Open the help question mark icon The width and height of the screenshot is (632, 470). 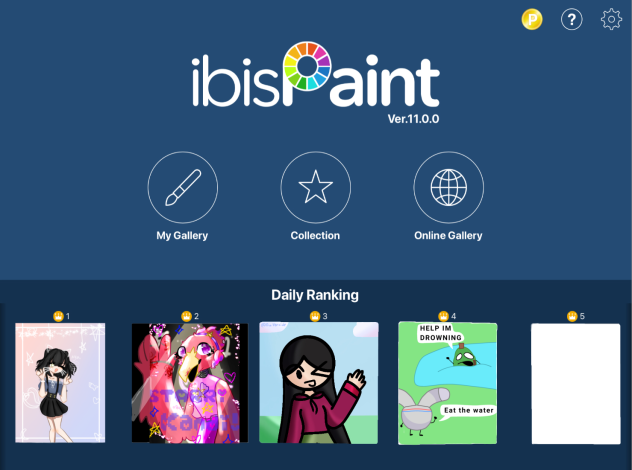coord(572,19)
